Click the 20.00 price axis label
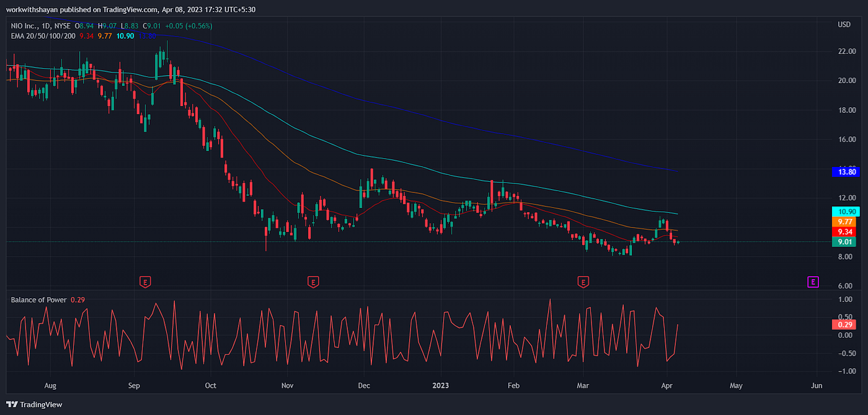This screenshot has width=868, height=415. pos(846,81)
